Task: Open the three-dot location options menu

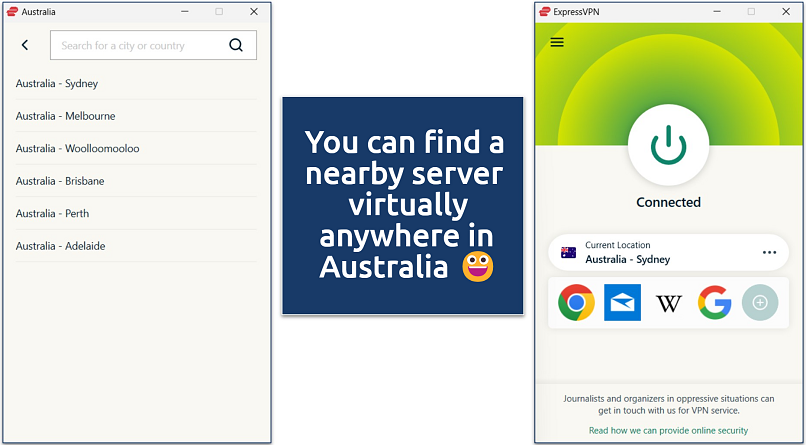Action: 769,252
